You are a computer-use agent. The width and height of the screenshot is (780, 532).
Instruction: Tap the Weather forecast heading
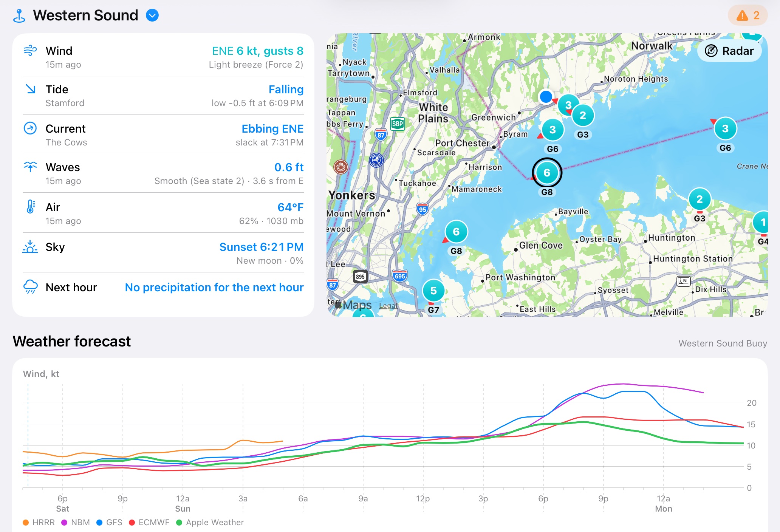pyautogui.click(x=71, y=341)
